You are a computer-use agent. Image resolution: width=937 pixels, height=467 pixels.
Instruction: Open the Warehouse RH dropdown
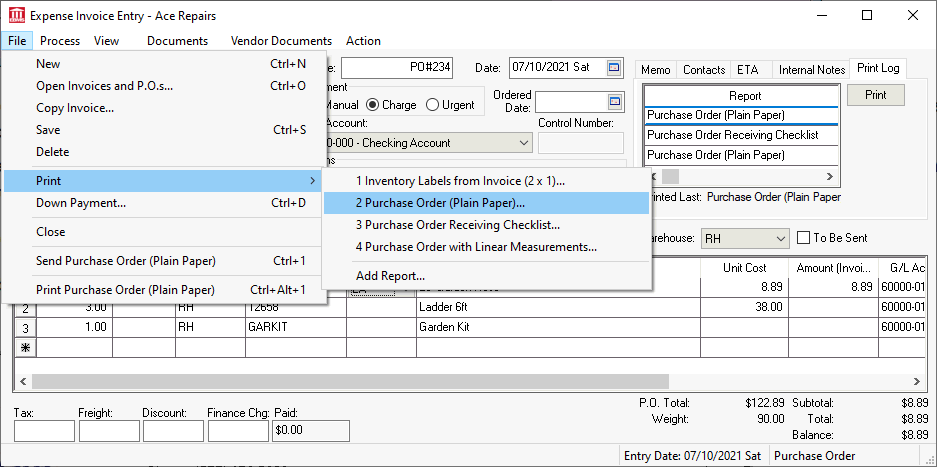pos(781,239)
